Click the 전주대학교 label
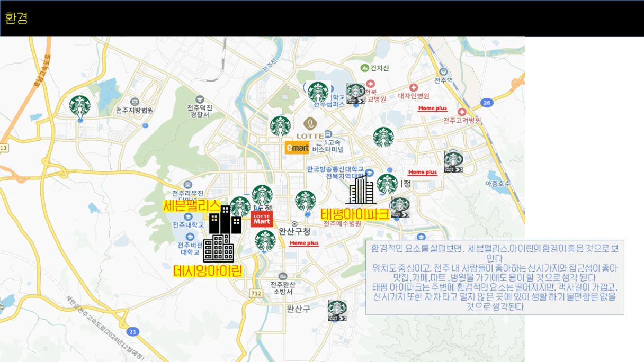The height and width of the screenshot is (362, 644). (x=188, y=225)
